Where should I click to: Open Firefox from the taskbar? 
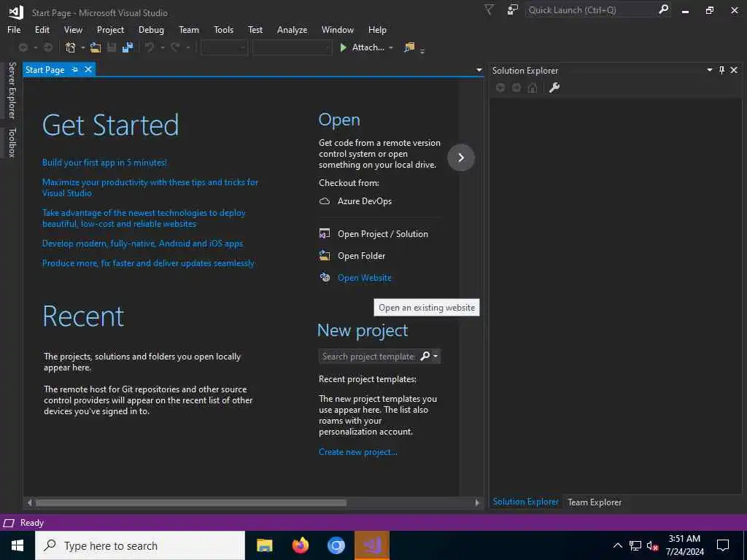[300, 545]
